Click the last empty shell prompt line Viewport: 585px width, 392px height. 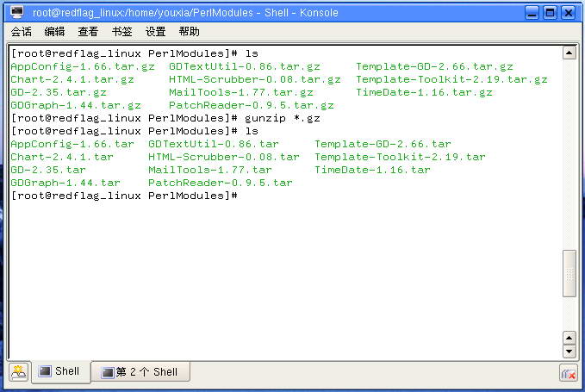tap(124, 196)
